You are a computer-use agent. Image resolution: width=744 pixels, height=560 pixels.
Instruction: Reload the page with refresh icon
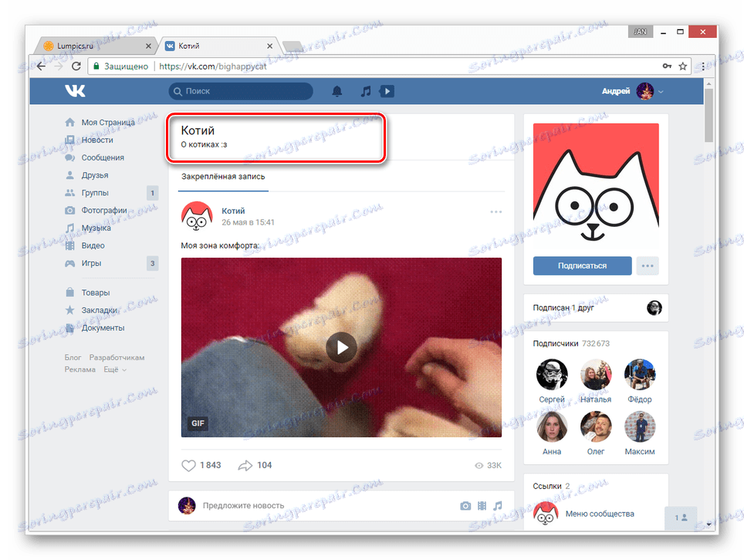tap(76, 66)
